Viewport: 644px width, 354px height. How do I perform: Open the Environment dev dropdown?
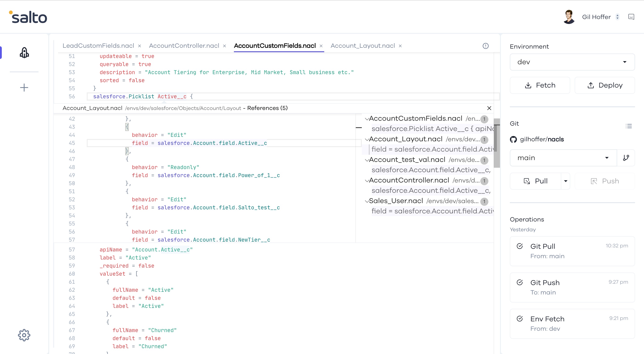pyautogui.click(x=572, y=62)
